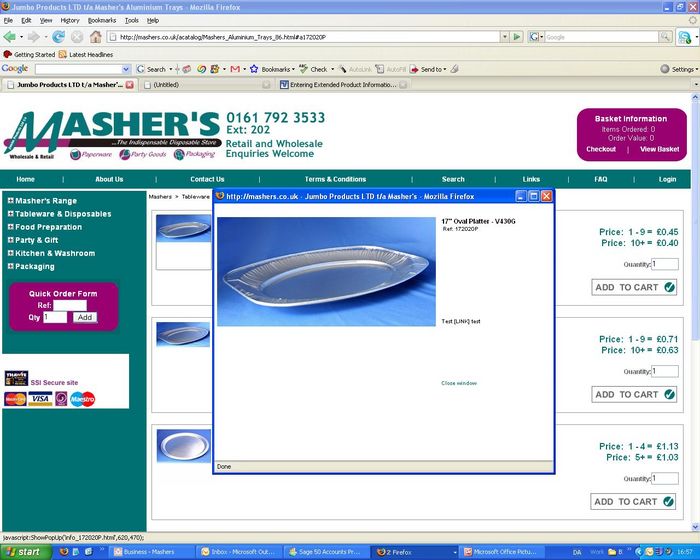Image resolution: width=700 pixels, height=560 pixels.
Task: Click the Reload page toolbar icon
Action: pos(59,37)
